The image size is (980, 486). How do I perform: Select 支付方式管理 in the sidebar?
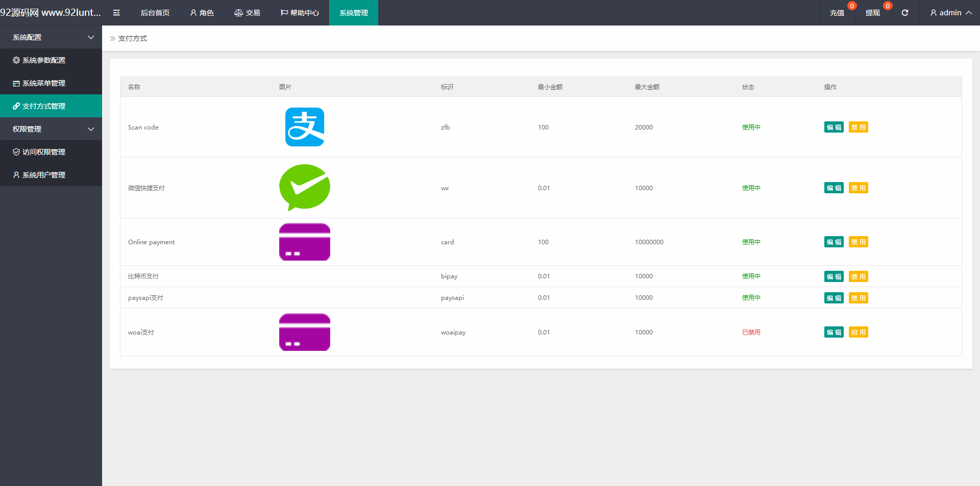(x=51, y=106)
